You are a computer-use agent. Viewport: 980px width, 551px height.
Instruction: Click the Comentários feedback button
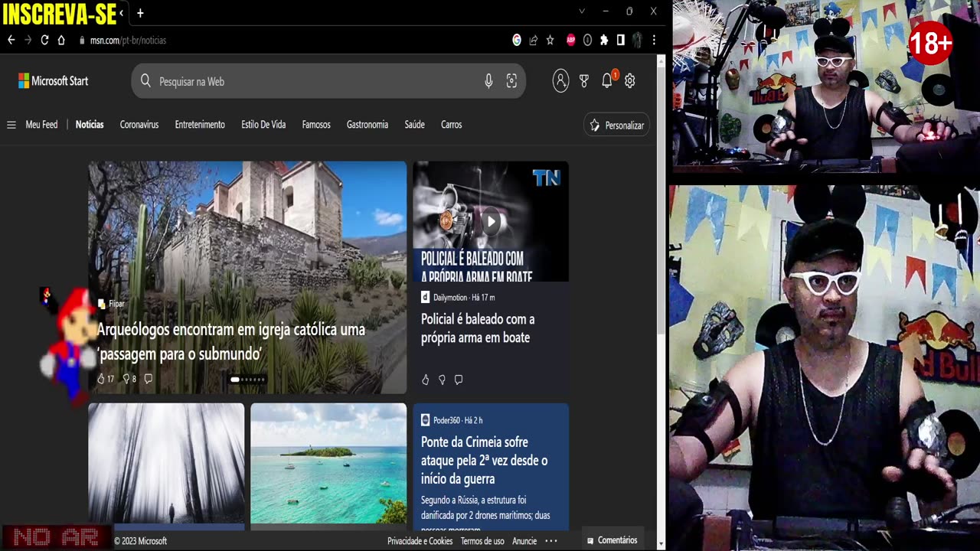(612, 540)
